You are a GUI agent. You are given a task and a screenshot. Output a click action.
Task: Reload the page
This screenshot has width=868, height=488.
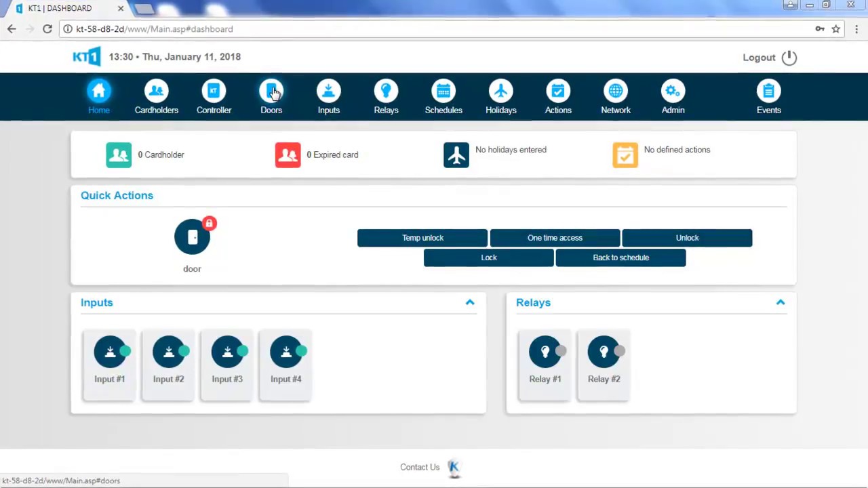pos(47,29)
